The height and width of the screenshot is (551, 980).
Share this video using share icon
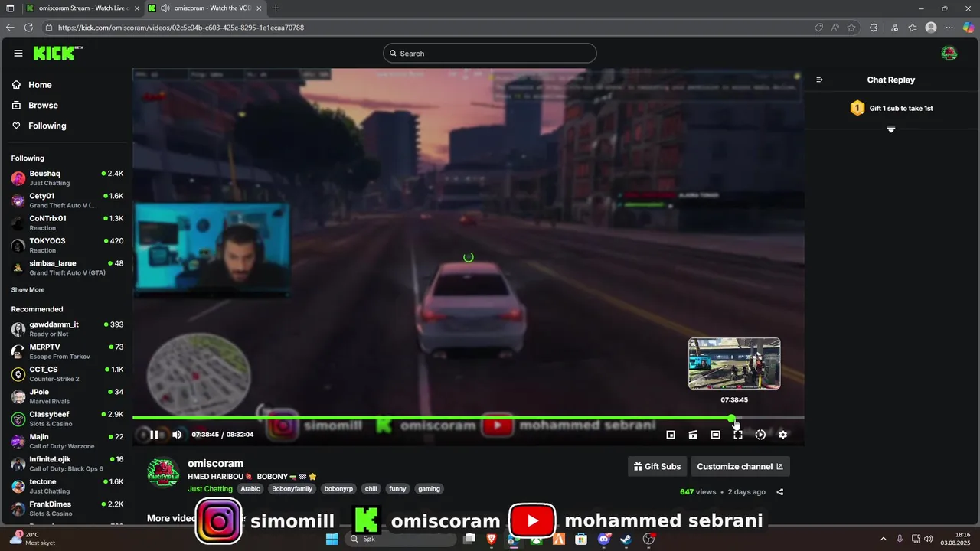point(780,492)
